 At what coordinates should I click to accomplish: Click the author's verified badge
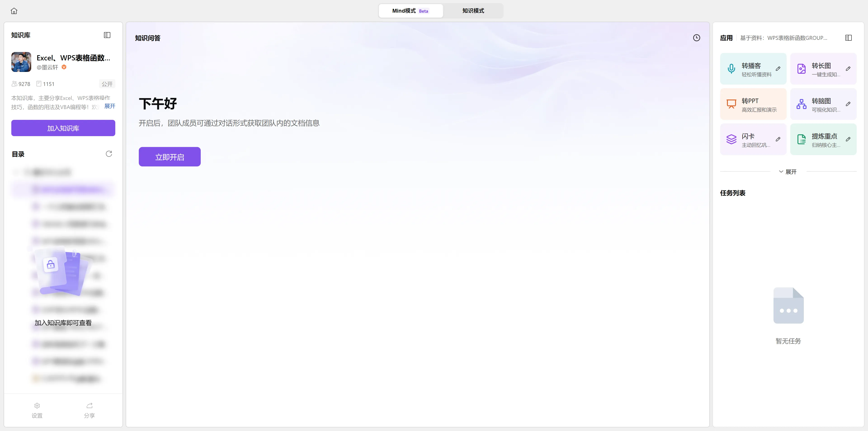(x=64, y=67)
